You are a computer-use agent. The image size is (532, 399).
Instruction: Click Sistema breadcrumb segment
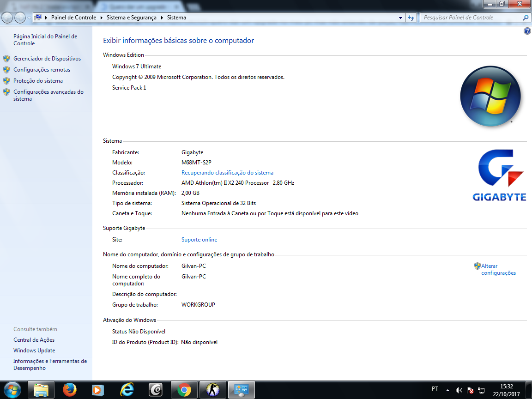[x=176, y=18]
